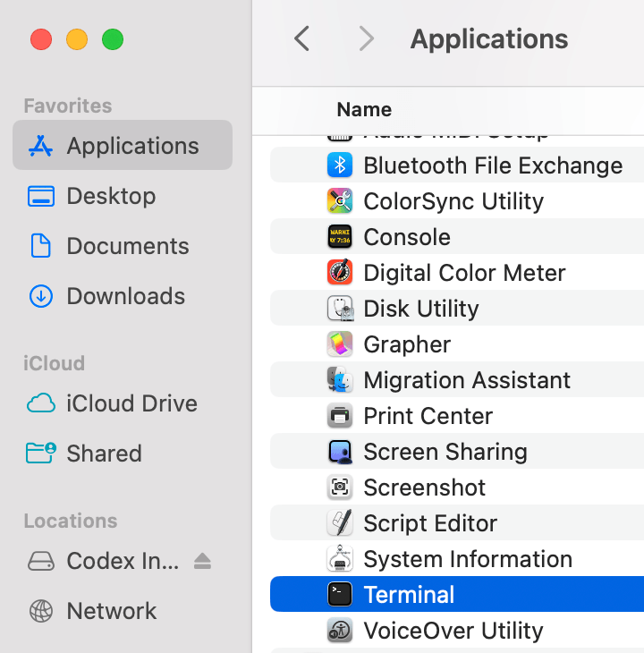Click the Screen Sharing icon
Image resolution: width=644 pixels, height=653 pixels.
pos(340,452)
